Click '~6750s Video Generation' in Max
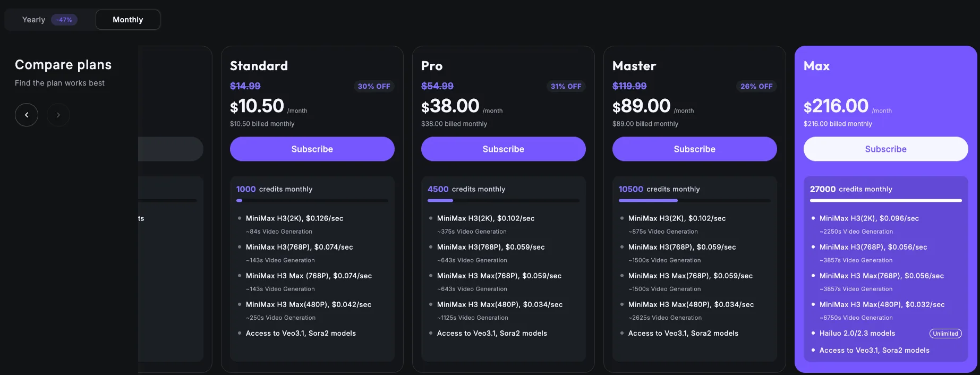The width and height of the screenshot is (980, 375). click(856, 318)
